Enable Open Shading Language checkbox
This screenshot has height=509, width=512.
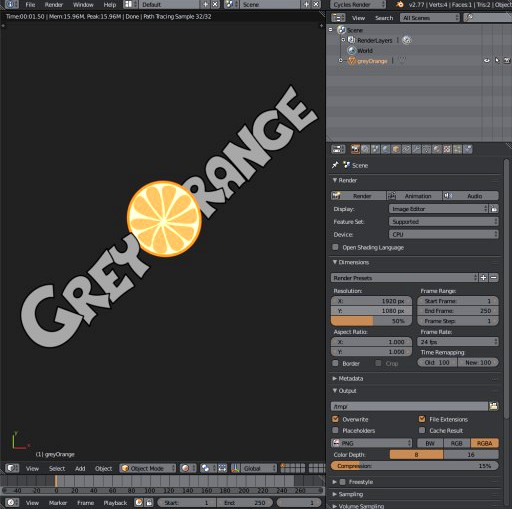tap(335, 247)
